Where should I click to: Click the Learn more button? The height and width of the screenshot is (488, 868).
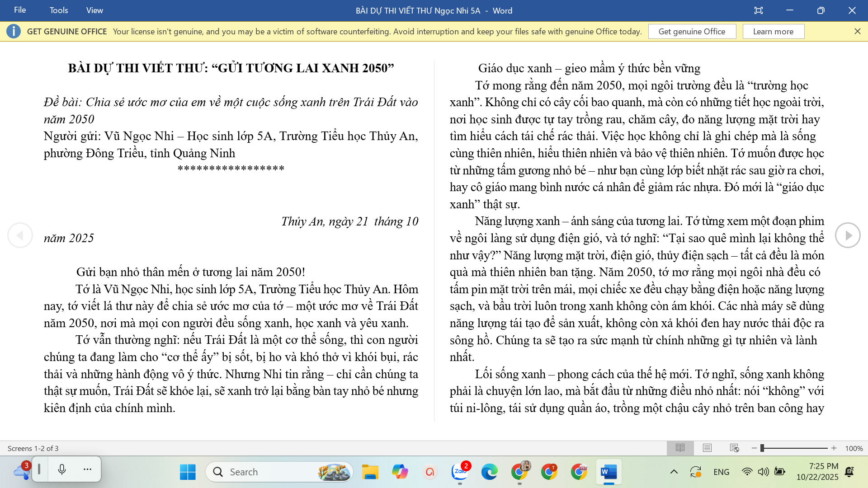[x=773, y=31]
